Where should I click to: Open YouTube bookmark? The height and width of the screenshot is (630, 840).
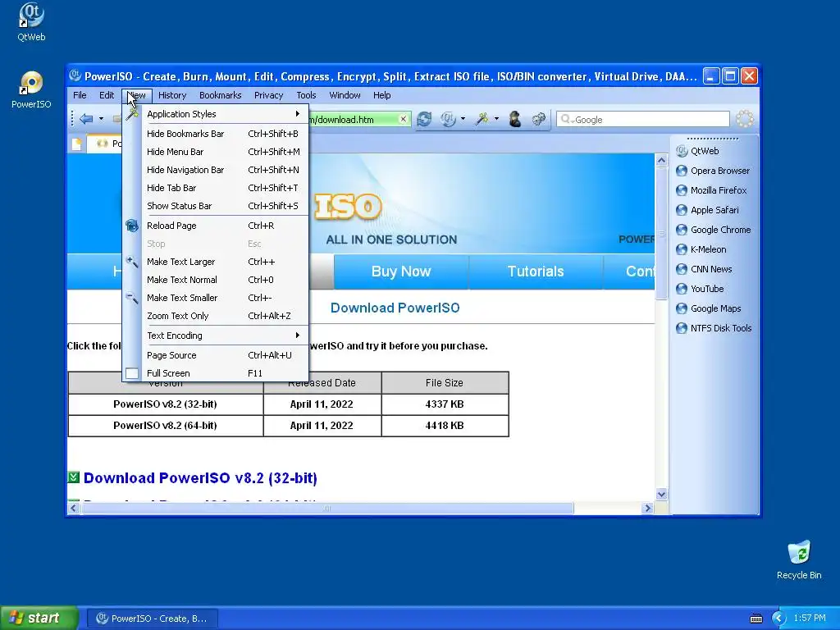(x=700, y=289)
